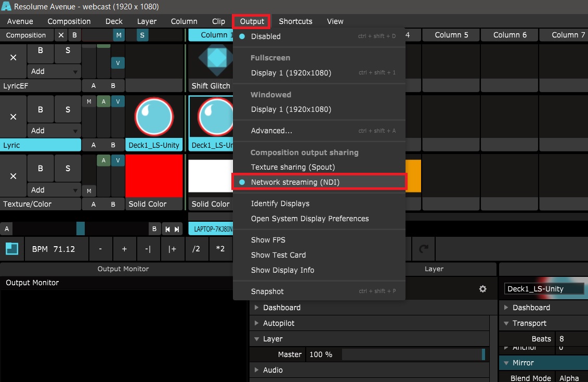Open Add blend dropdown on LyricEF layer
The width and height of the screenshot is (588, 382).
coord(54,71)
